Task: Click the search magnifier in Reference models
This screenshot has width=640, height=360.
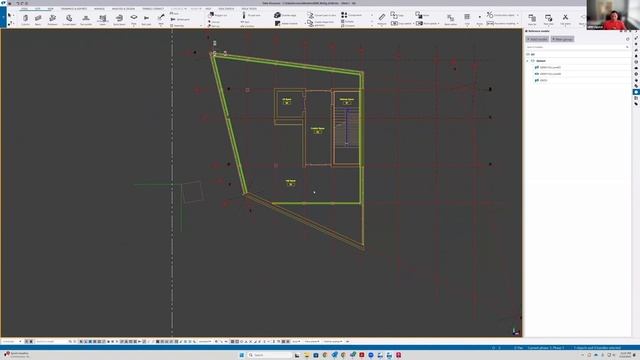Action: 627,47
